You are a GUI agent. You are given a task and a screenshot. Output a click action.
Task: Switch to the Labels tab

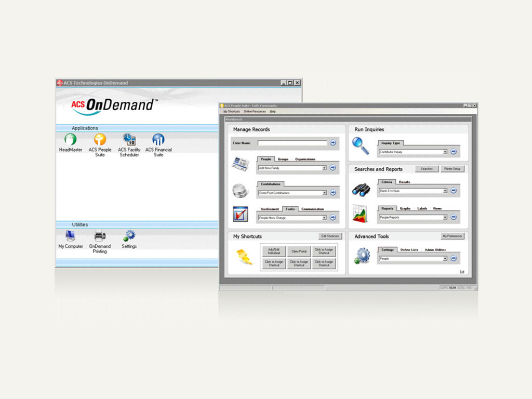tap(422, 208)
